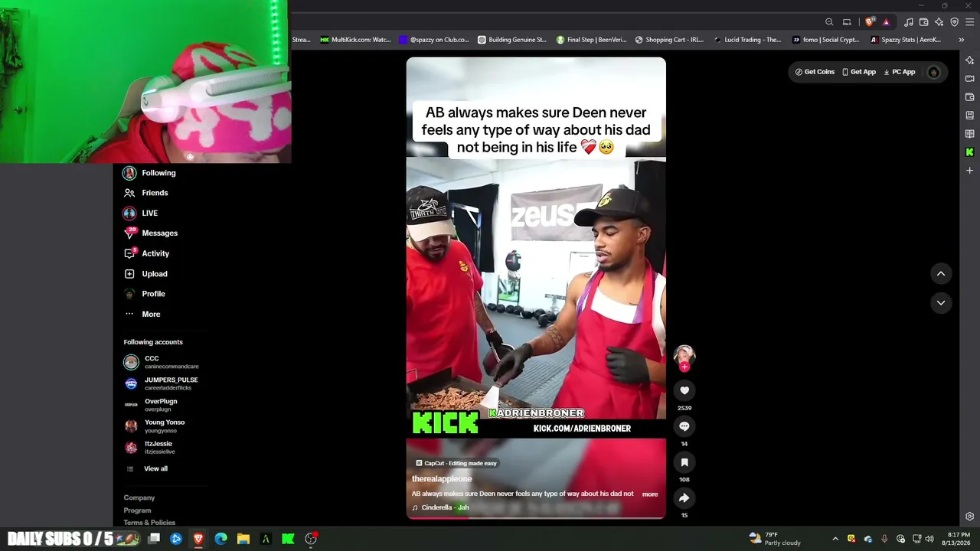Open the Brave VPN shield icon

coord(954,22)
